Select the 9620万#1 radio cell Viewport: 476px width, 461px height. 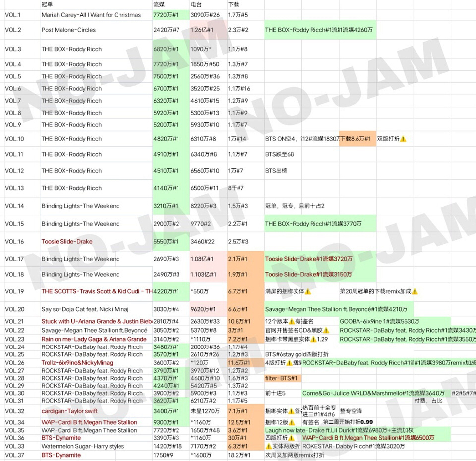pos(209,309)
